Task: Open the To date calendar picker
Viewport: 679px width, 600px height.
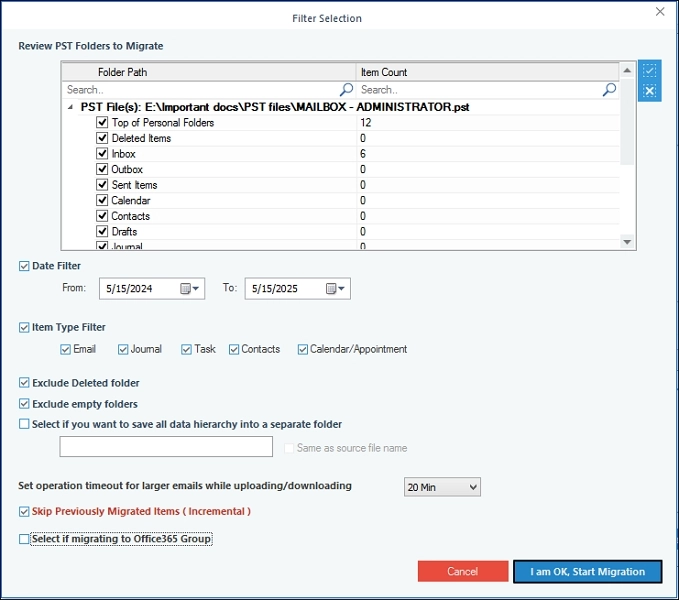Action: point(336,289)
